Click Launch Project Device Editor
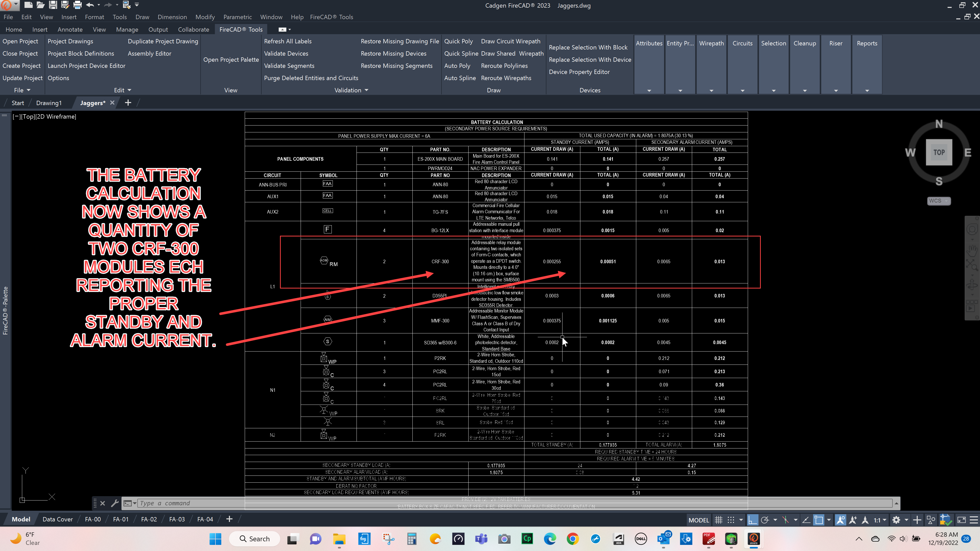This screenshot has width=980, height=551. pyautogui.click(x=86, y=66)
